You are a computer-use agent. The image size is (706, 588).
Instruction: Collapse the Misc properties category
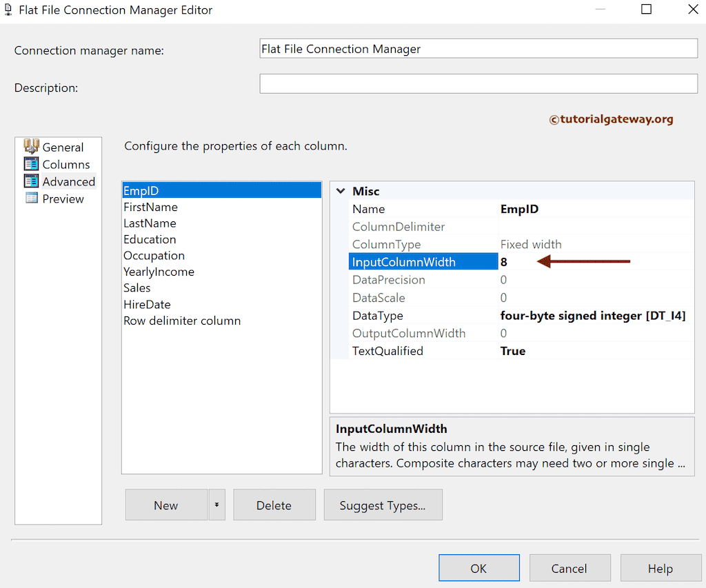pos(340,191)
